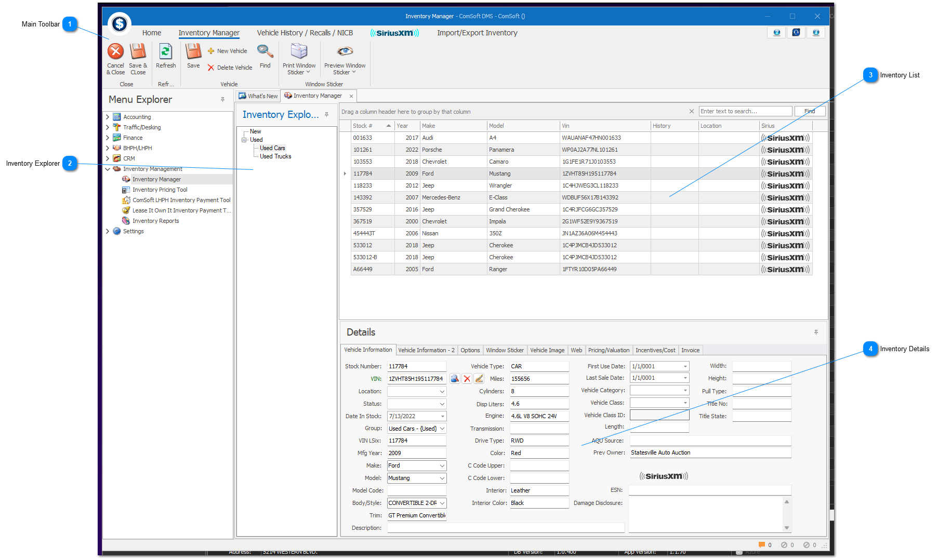The image size is (938, 560).
Task: Expand the Finance tree node
Action: tap(108, 138)
